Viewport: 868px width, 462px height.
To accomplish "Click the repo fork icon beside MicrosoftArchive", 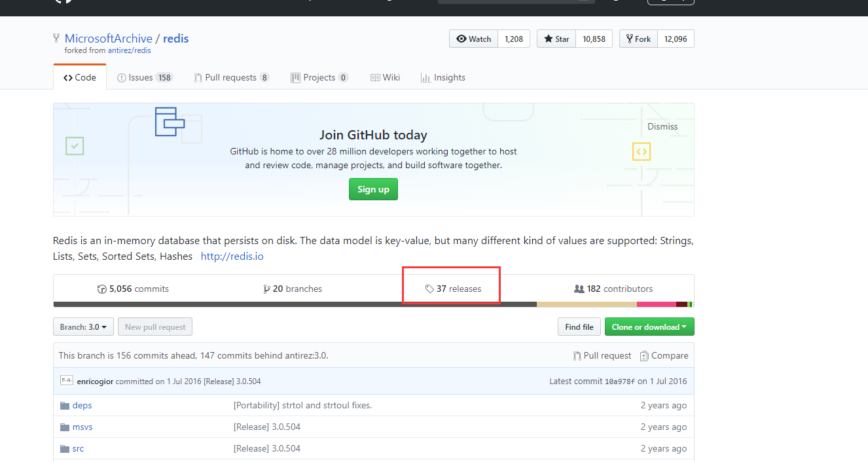I will pyautogui.click(x=57, y=39).
